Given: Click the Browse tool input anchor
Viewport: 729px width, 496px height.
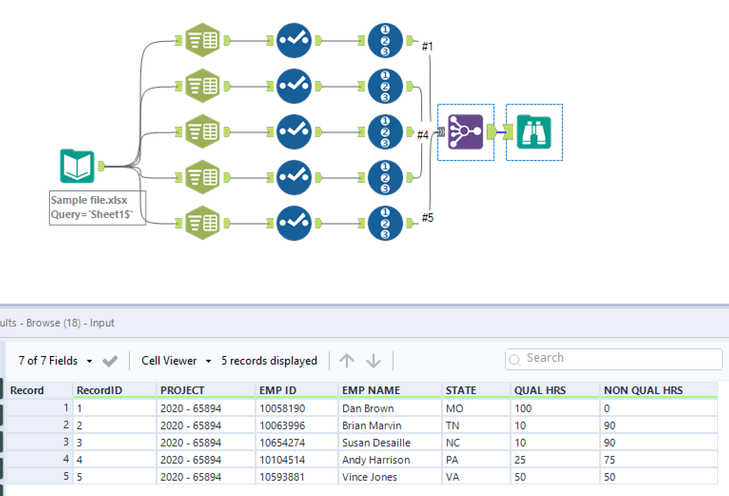Looking at the screenshot, I should tap(509, 132).
